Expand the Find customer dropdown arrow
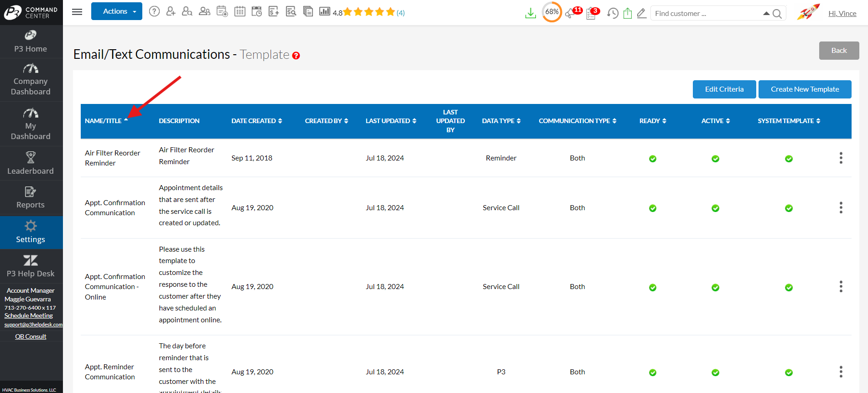Viewport: 868px width, 393px height. (766, 14)
